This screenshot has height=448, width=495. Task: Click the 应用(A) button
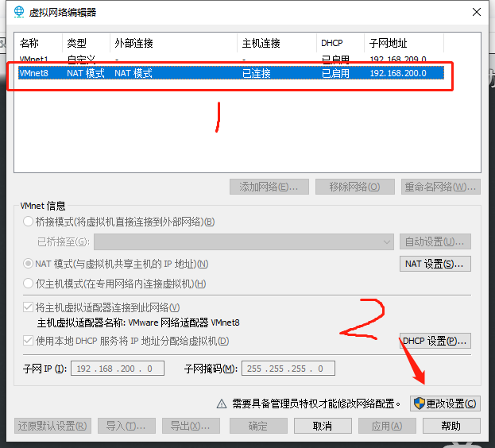387,426
